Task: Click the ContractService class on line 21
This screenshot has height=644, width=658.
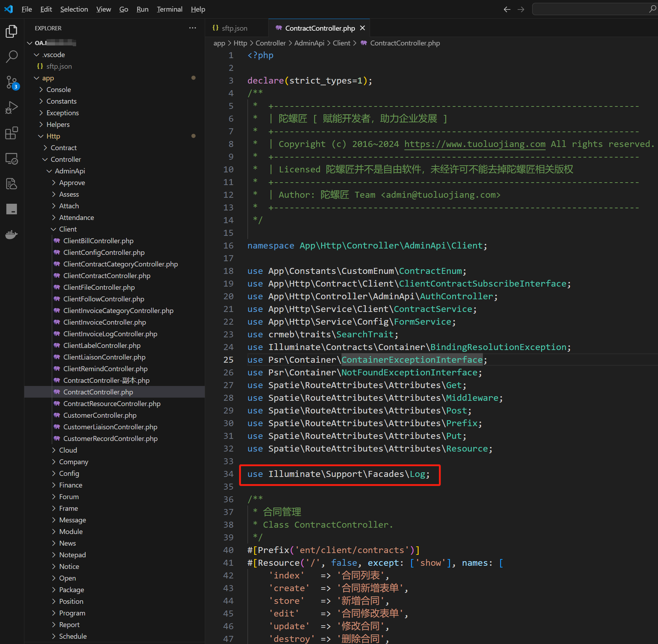Action: [433, 309]
